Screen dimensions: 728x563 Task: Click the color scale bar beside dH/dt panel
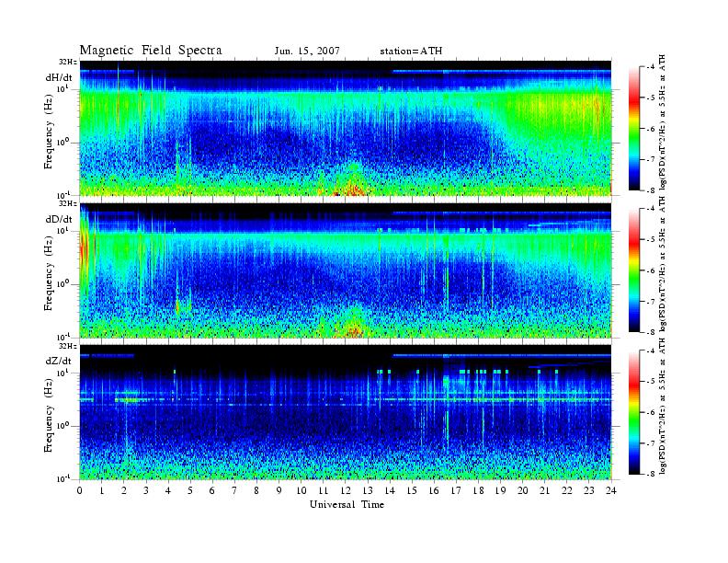coord(634,129)
